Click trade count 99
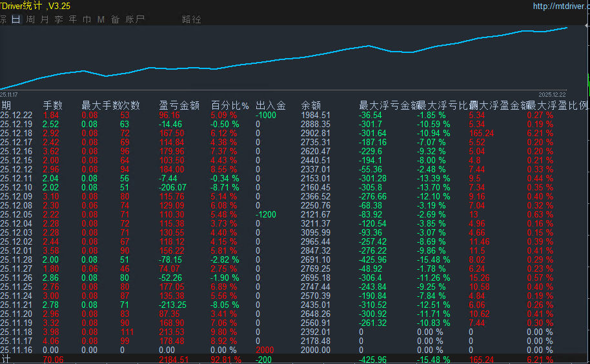The image size is (590, 364). tap(125, 341)
